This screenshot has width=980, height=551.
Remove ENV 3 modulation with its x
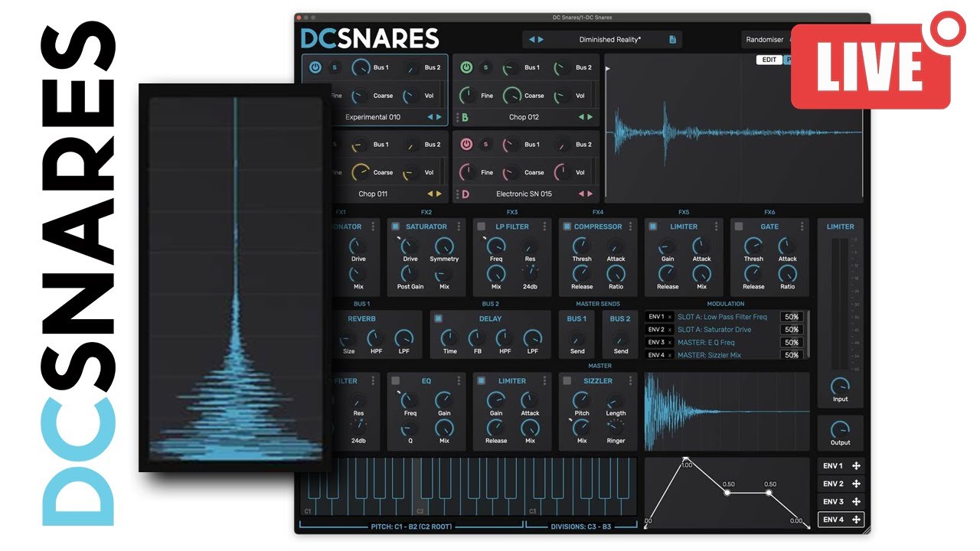click(670, 343)
